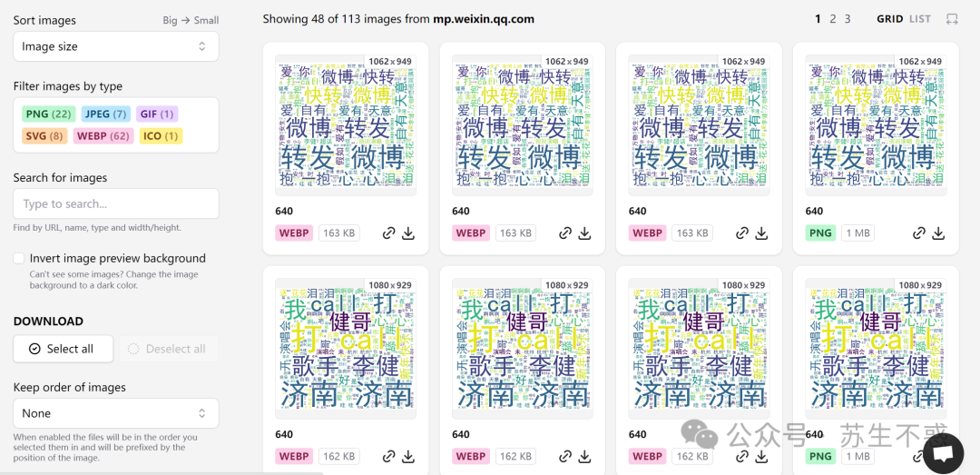Image resolution: width=980 pixels, height=475 pixels.
Task: Click 1 MB size on 1062×949 PNG card
Action: point(857,233)
